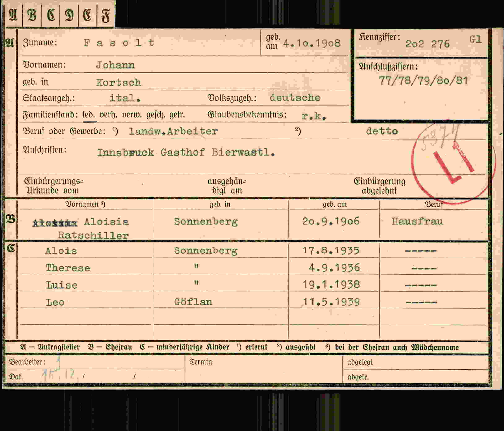The height and width of the screenshot is (431, 504).
Task: Click the wife's birth date 20.9.1906
Action: 331,221
